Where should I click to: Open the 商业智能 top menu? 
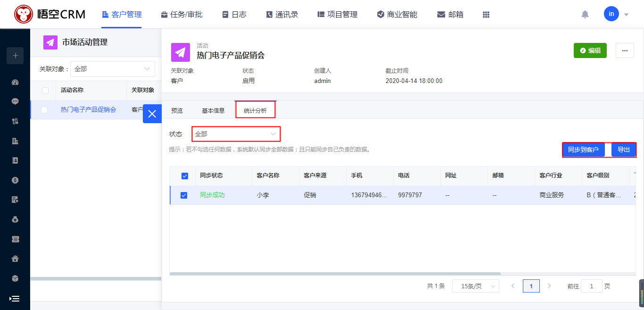click(397, 15)
